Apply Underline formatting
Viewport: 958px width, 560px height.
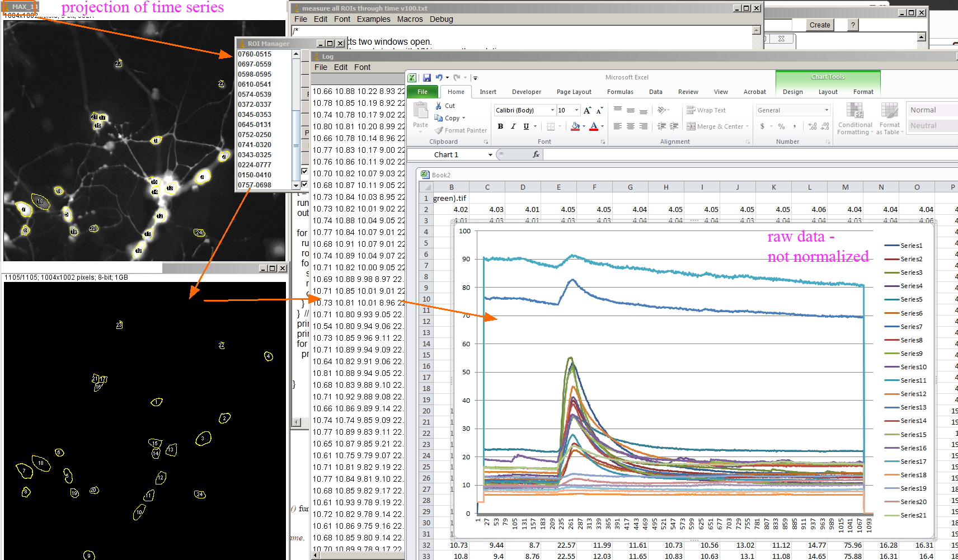[x=526, y=126]
